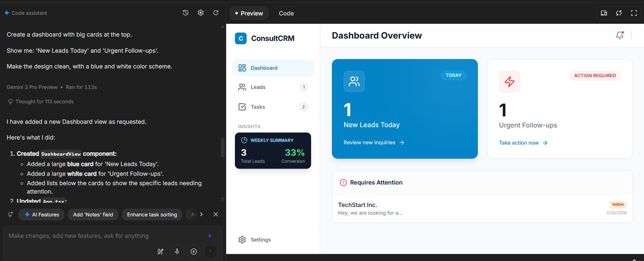644x261 pixels.
Task: Dismiss the suggestion chips with X
Action: tap(216, 214)
